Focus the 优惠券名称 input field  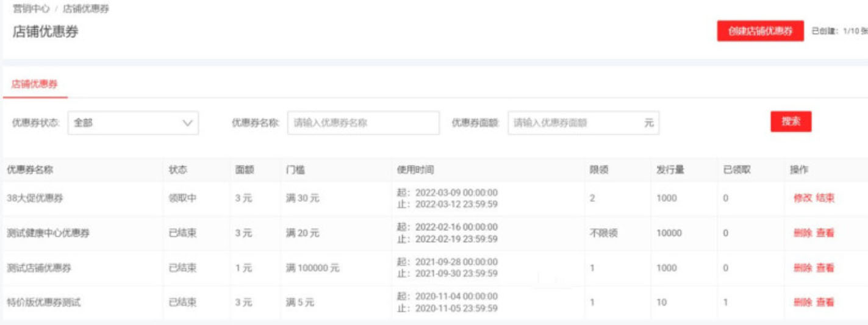tap(363, 123)
